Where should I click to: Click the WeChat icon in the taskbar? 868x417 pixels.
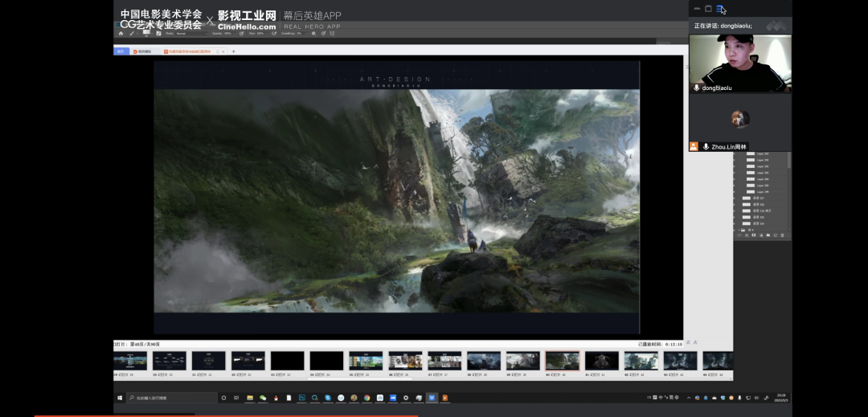[x=263, y=398]
